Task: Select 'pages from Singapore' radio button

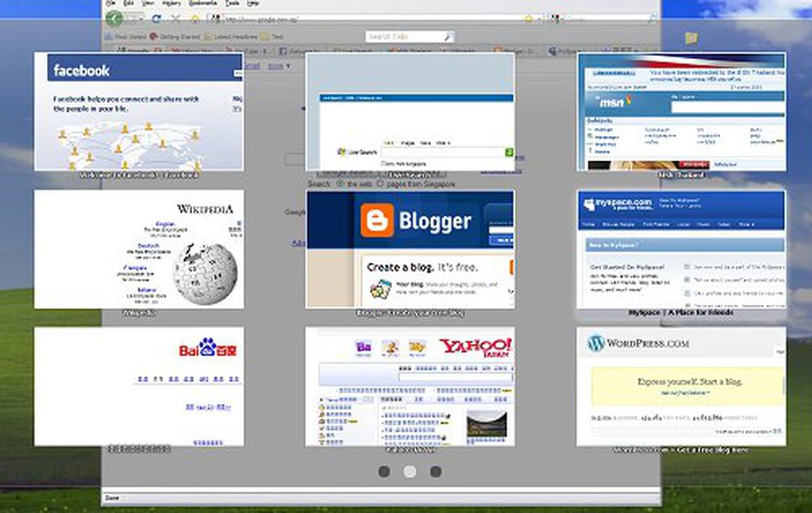Action: tap(380, 184)
